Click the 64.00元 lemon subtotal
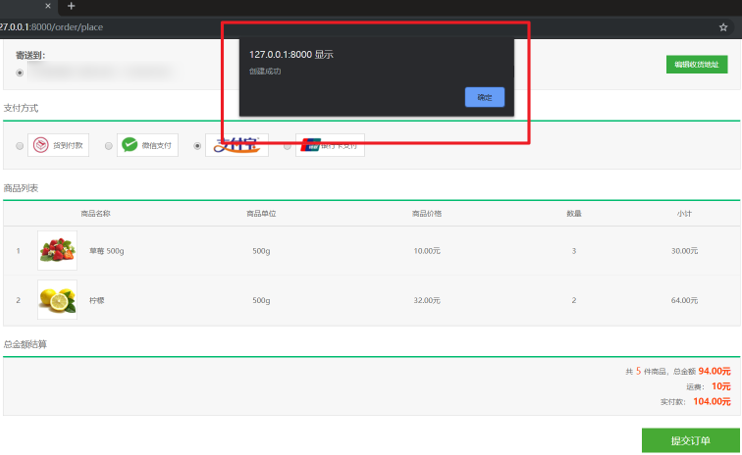This screenshot has width=742, height=455. pyautogui.click(x=684, y=300)
